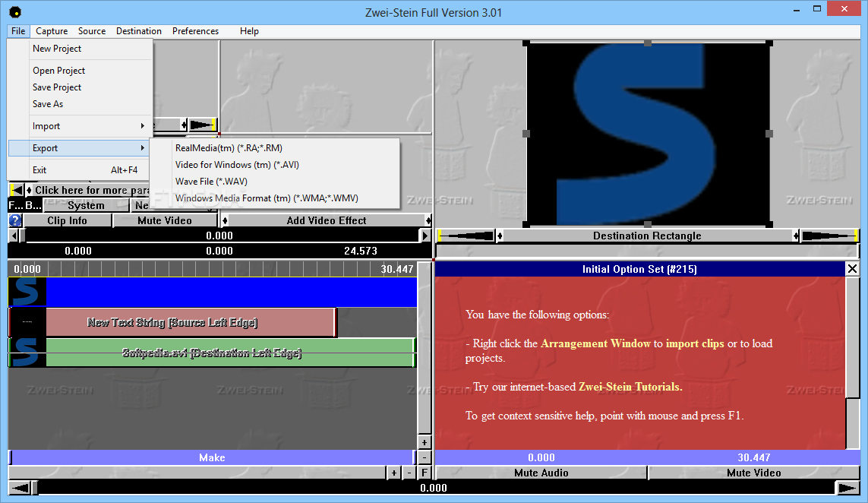
Task: Click the Arrangement Window link in help text
Action: [595, 343]
